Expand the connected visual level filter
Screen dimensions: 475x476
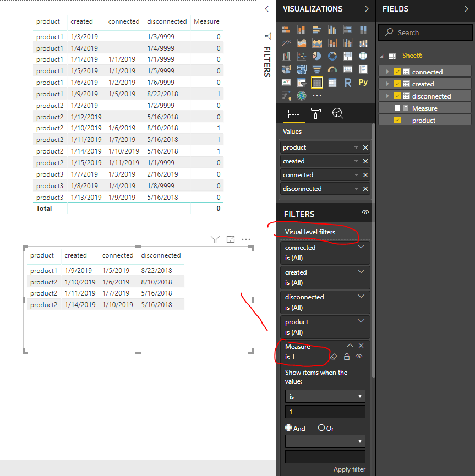click(x=361, y=247)
